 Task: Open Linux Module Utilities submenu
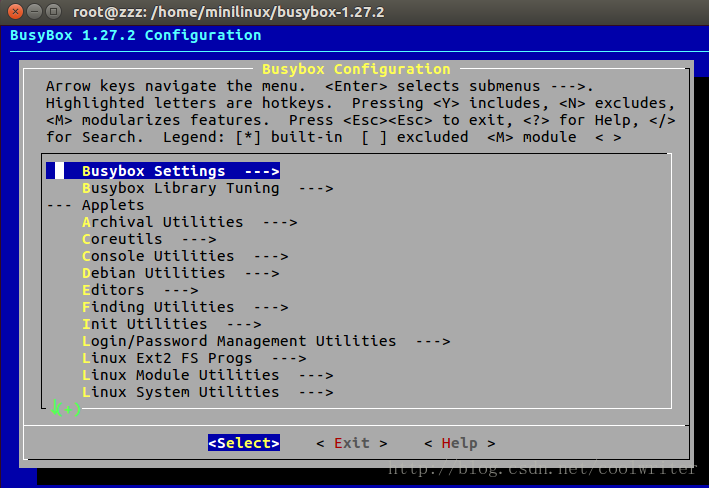pos(208,375)
